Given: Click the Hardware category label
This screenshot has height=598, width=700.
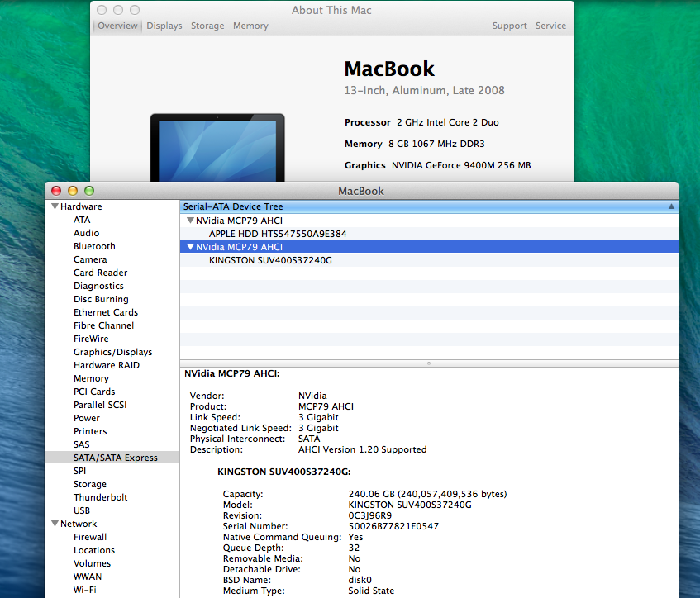Looking at the screenshot, I should point(81,206).
